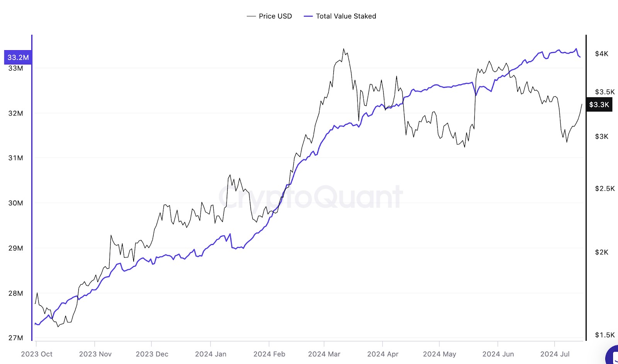Select the 2024 Jul timeline label
Image resolution: width=618 pixels, height=364 pixels.
coord(555,354)
